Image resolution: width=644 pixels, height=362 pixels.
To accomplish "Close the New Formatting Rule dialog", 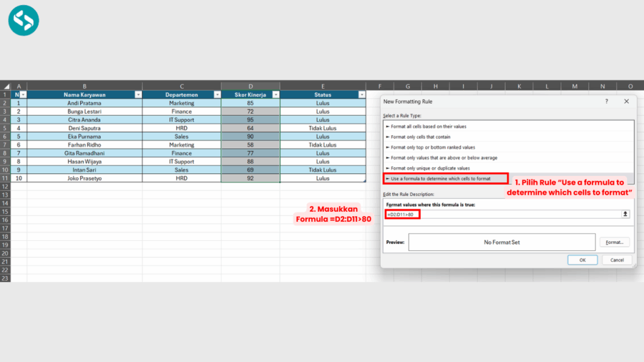I will tap(626, 101).
